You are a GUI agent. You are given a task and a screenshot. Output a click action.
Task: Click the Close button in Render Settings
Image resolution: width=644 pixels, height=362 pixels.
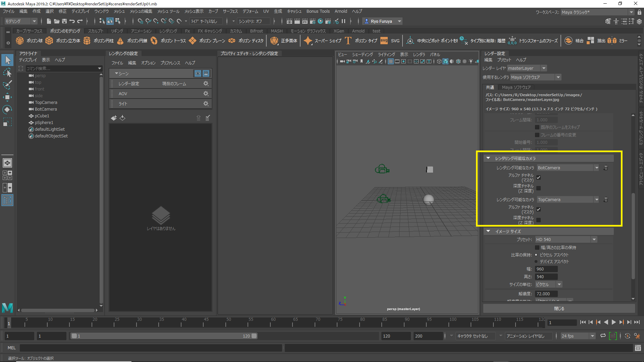(559, 308)
